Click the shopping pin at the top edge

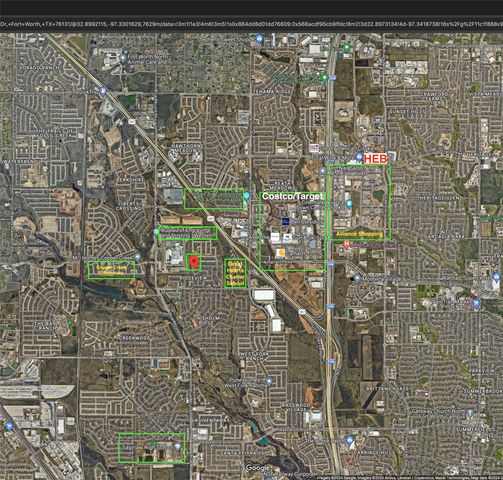click(x=259, y=39)
